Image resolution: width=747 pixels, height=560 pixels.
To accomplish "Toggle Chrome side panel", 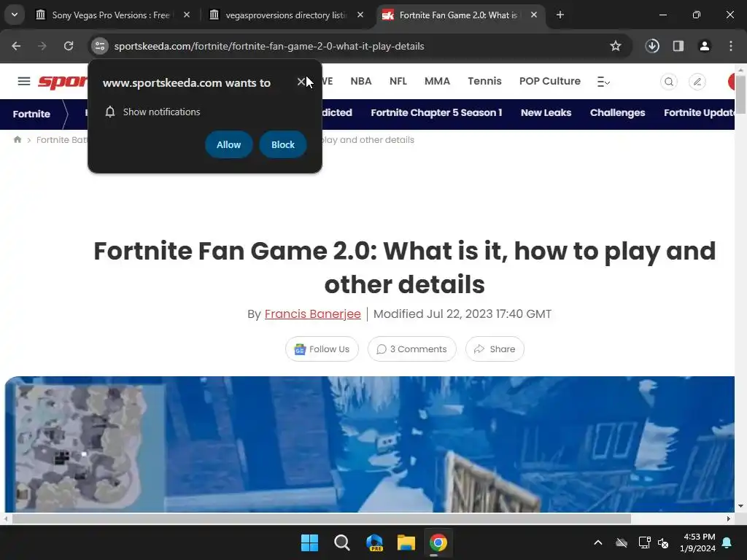I will click(x=678, y=46).
